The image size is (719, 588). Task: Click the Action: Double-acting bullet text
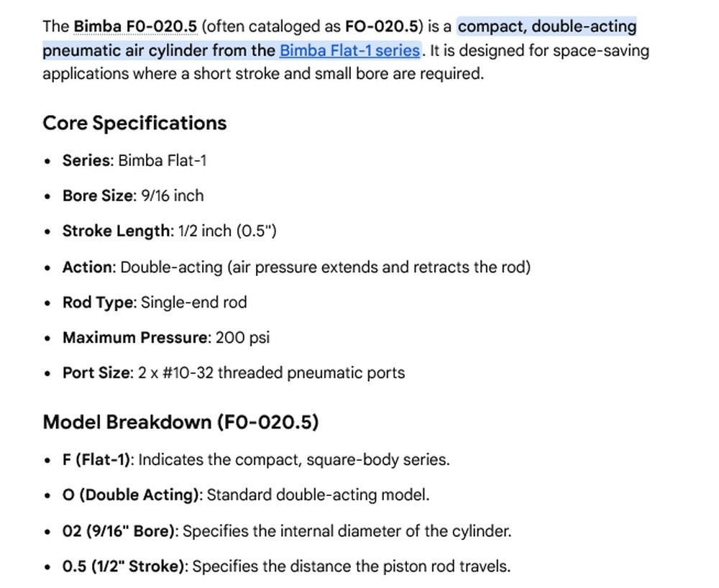point(296,267)
